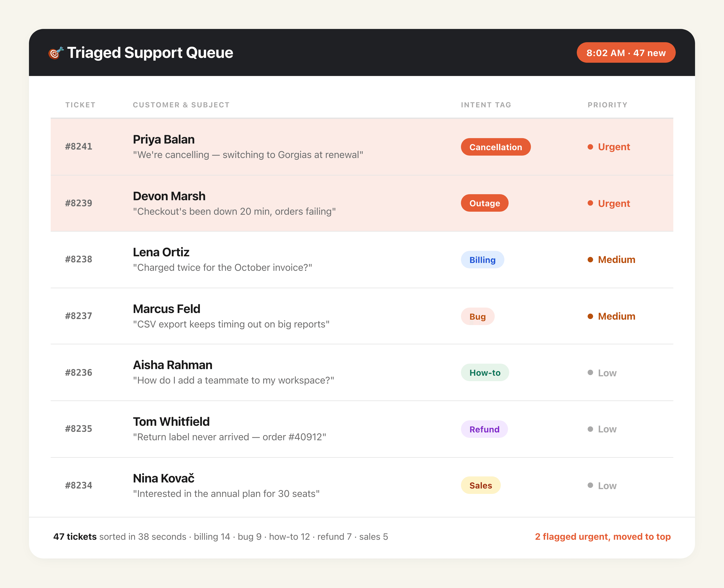The height and width of the screenshot is (588, 724).
Task: Open ticket #8241
Action: 79,146
